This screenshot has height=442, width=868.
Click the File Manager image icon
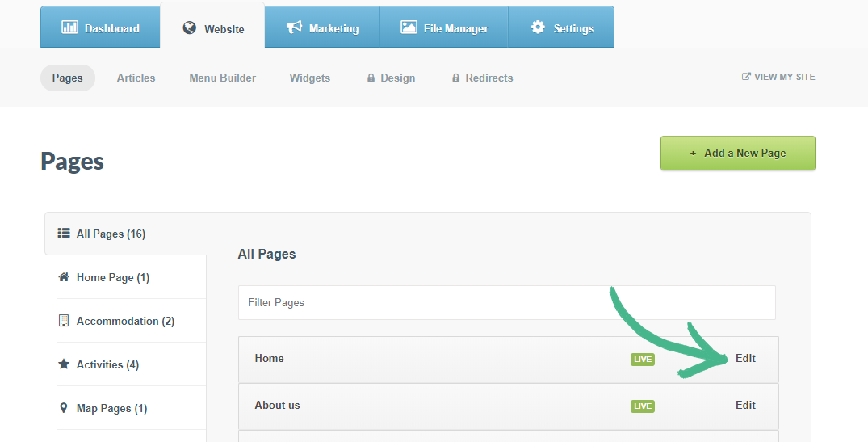click(x=409, y=27)
